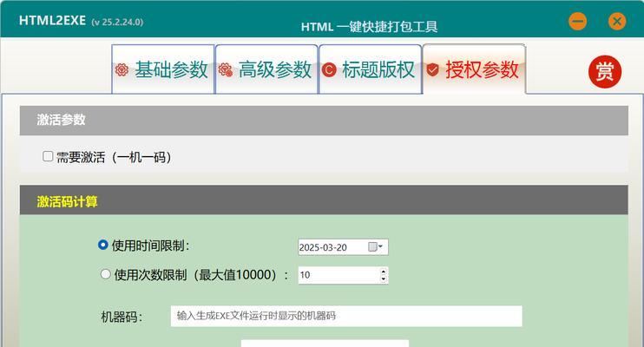Viewport: 644px width, 347px height.
Task: Open the 高级参数 tab
Action: click(x=266, y=69)
